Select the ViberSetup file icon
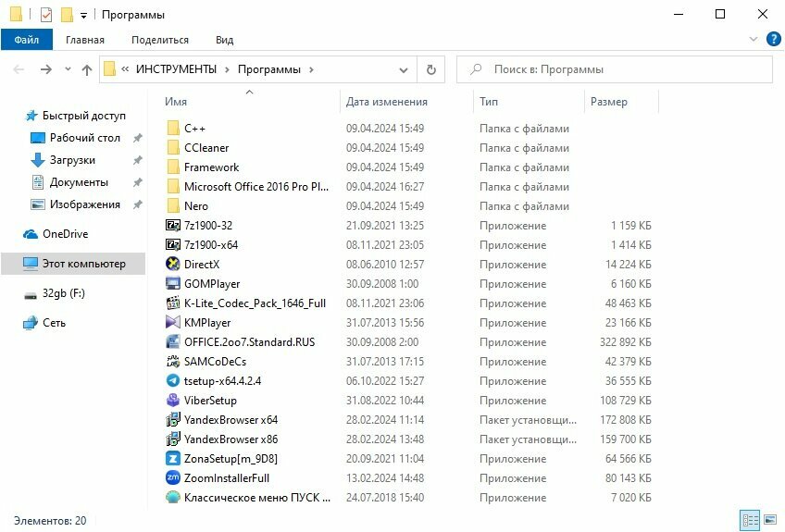Viewport: 785px width, 532px height. tap(173, 401)
